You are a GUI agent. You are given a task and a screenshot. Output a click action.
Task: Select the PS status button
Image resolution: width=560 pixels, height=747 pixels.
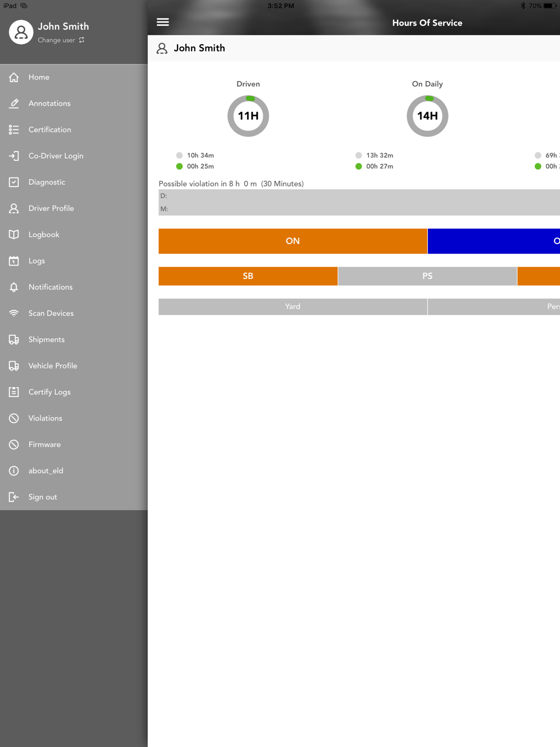coord(427,276)
